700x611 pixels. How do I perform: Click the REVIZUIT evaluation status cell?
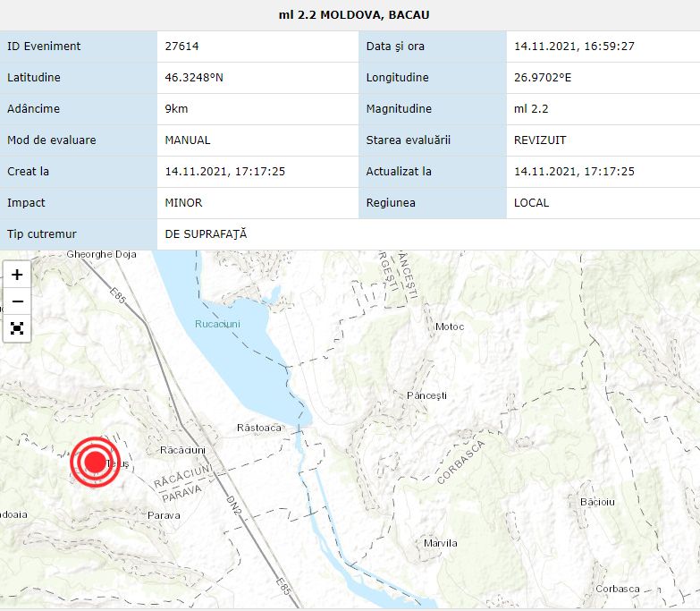[540, 140]
